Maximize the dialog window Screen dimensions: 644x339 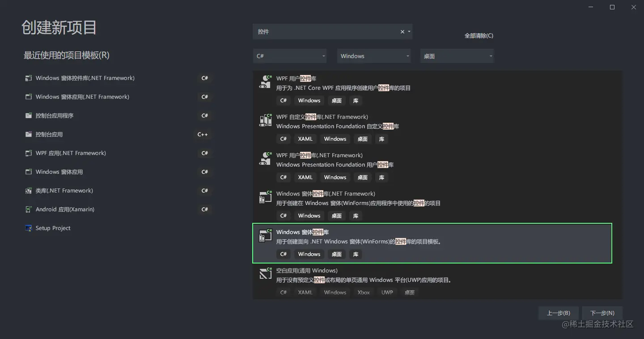tap(612, 7)
